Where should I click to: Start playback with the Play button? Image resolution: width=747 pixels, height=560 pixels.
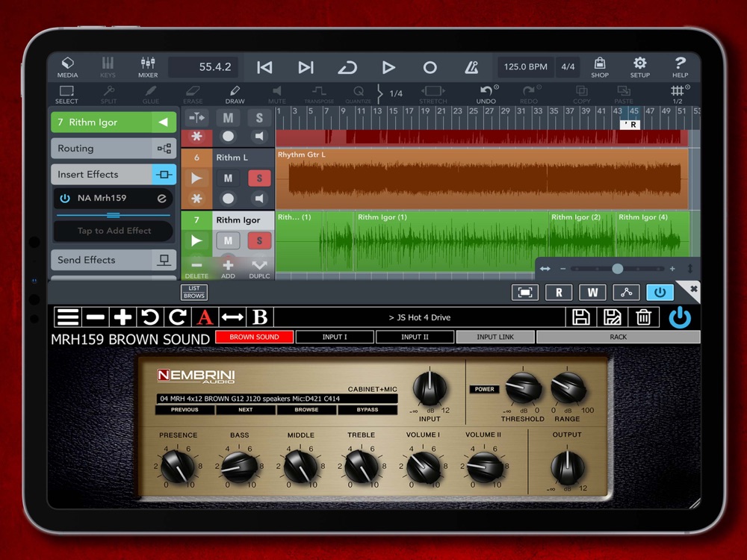click(388, 68)
